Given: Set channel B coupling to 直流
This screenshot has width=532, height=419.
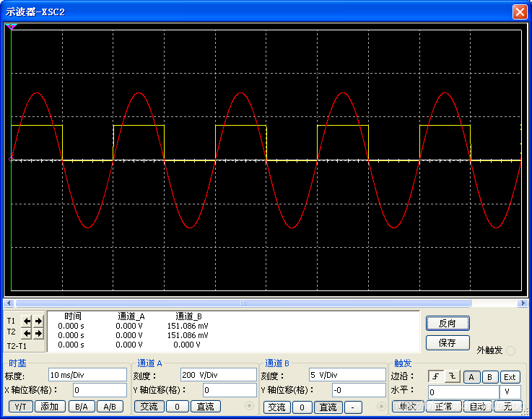Looking at the screenshot, I should coord(328,407).
